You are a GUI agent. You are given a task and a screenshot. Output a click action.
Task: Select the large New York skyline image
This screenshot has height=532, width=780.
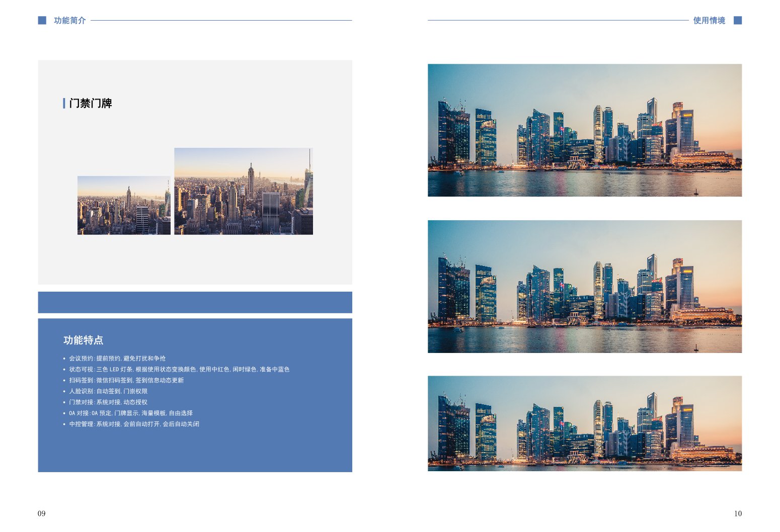(244, 191)
